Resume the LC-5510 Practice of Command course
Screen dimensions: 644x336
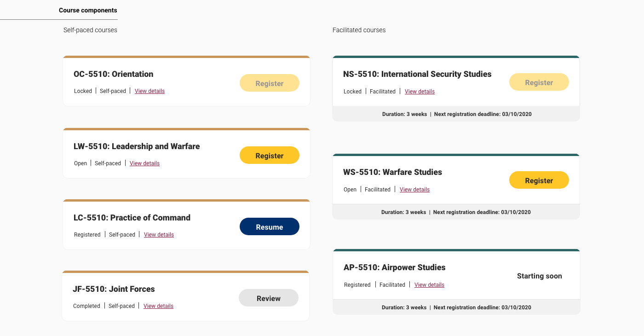(269, 227)
